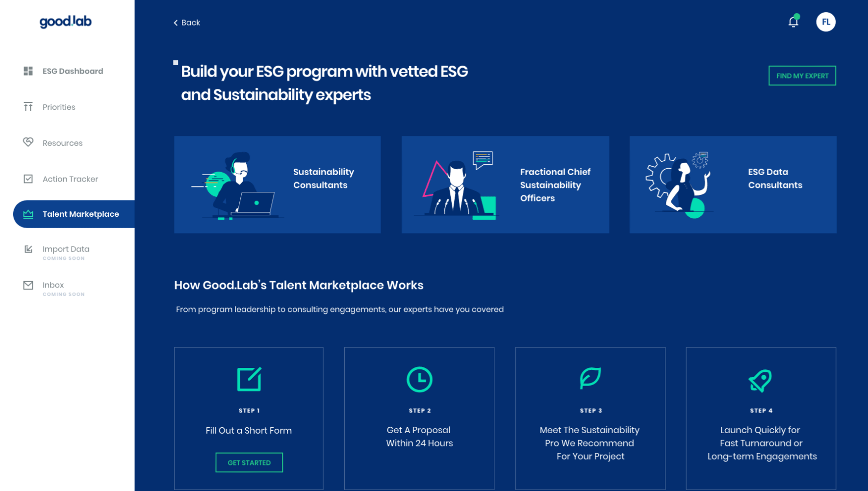The width and height of the screenshot is (868, 491).
Task: Click the back chevron arrow
Action: coord(176,23)
